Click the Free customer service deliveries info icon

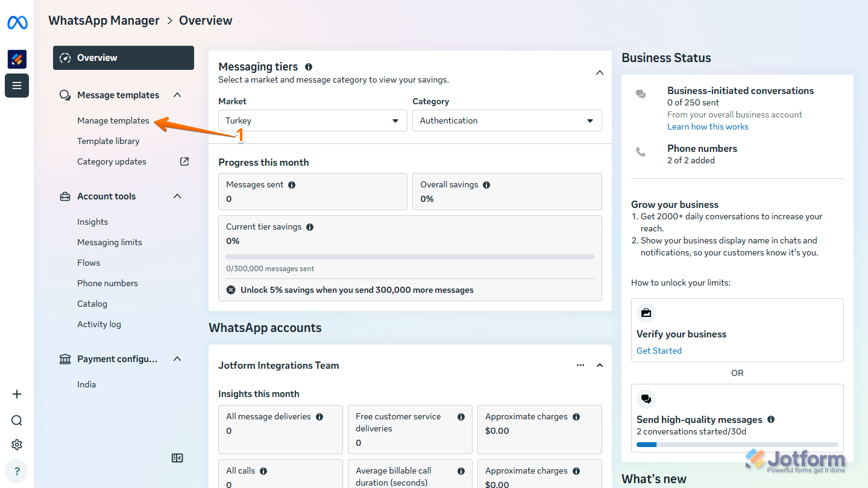(461, 417)
